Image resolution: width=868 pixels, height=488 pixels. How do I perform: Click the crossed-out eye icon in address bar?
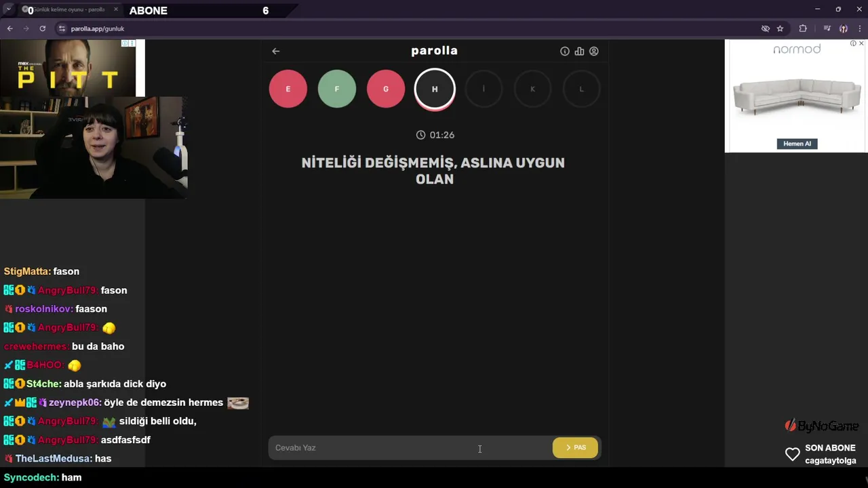(x=765, y=28)
